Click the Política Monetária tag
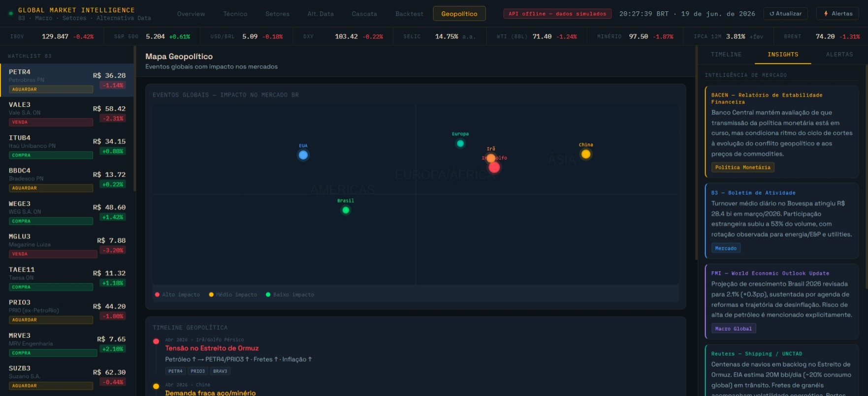This screenshot has height=396, width=868. click(x=742, y=167)
